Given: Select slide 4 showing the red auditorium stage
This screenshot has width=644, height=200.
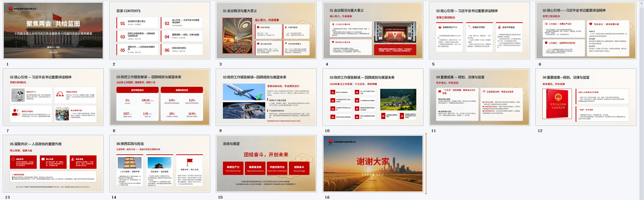Looking at the screenshot, I should coord(373,30).
